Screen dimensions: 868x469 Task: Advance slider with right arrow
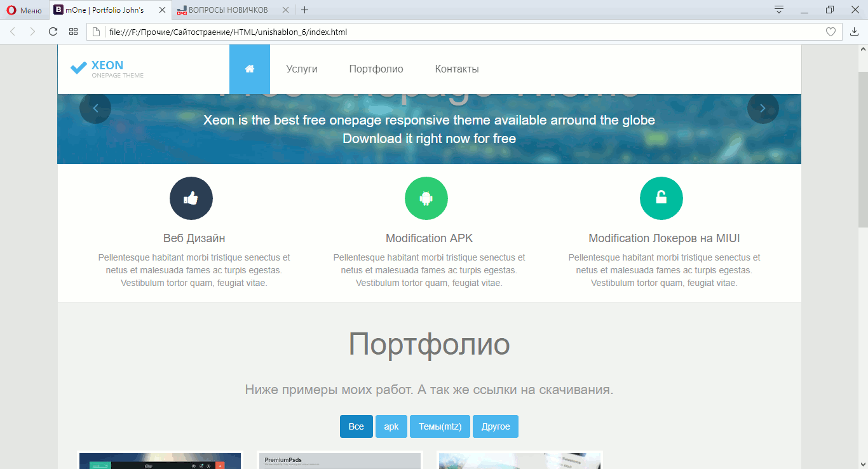coord(763,108)
